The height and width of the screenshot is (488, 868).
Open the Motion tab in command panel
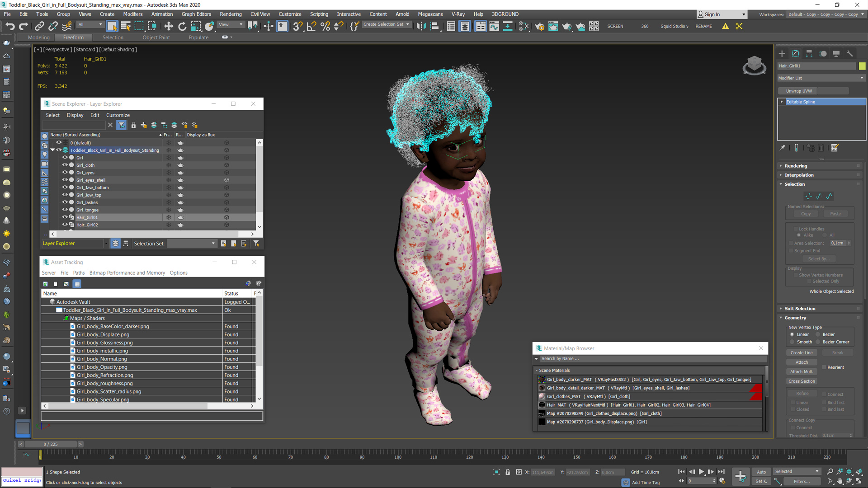[x=823, y=53]
